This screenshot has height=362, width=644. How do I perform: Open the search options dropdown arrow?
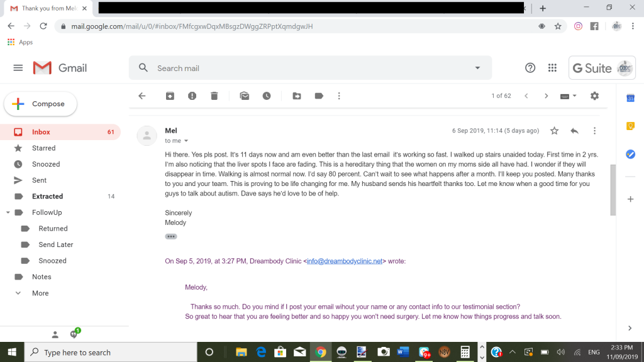[x=477, y=68]
